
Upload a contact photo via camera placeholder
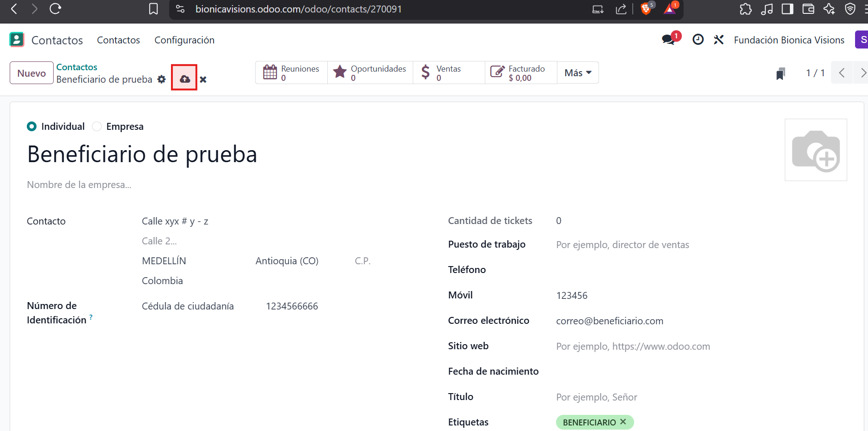[x=815, y=150]
